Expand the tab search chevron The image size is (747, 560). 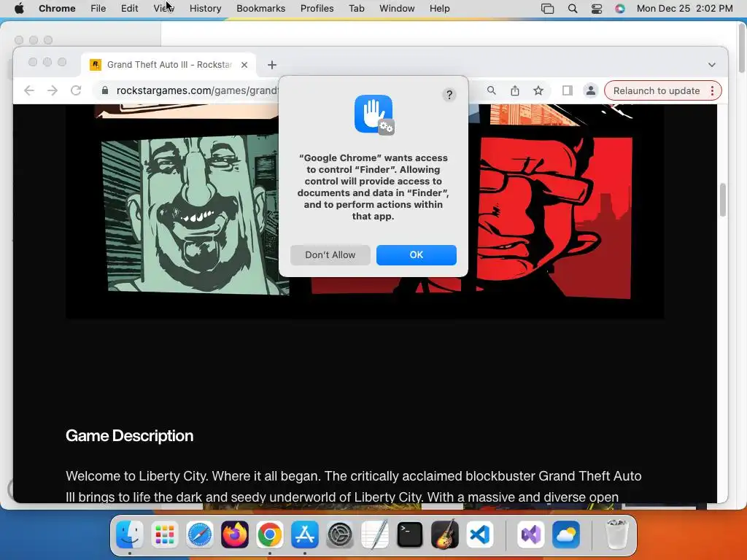pos(712,65)
